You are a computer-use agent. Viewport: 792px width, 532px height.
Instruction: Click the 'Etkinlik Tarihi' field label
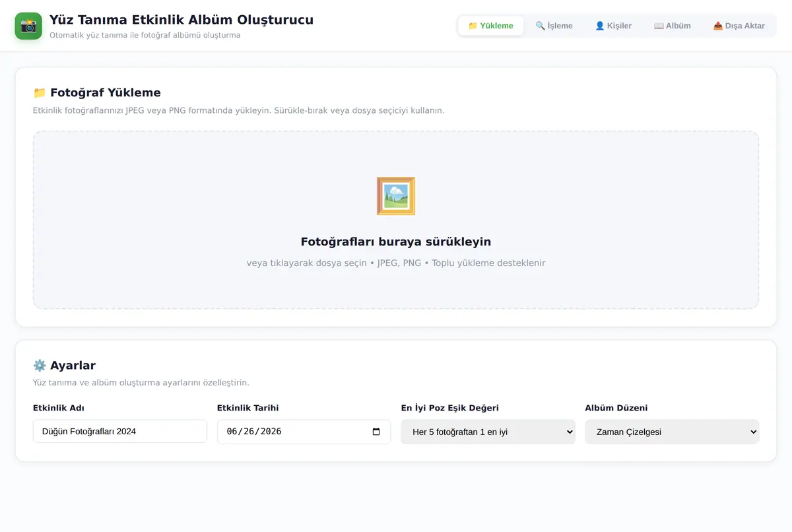(x=247, y=408)
